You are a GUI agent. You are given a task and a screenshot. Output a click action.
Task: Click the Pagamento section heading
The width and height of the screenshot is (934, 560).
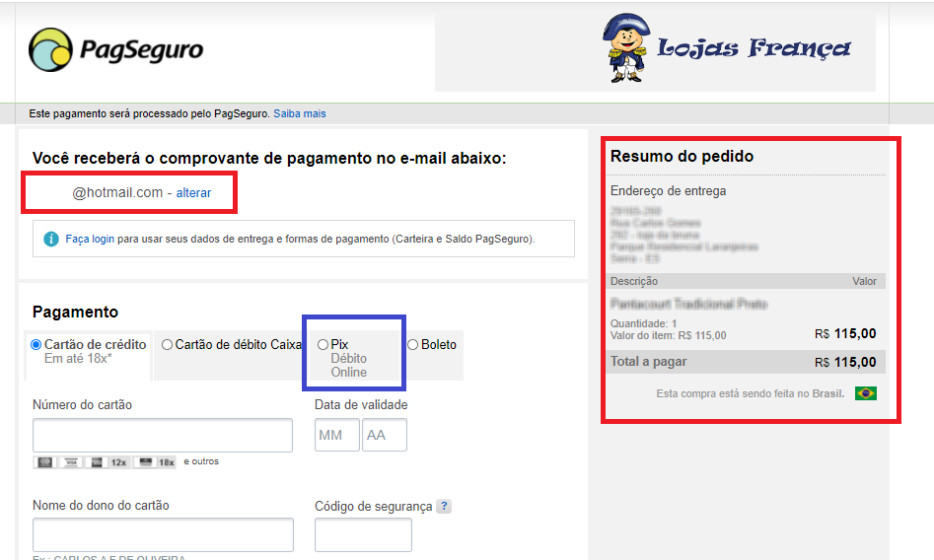[x=75, y=312]
